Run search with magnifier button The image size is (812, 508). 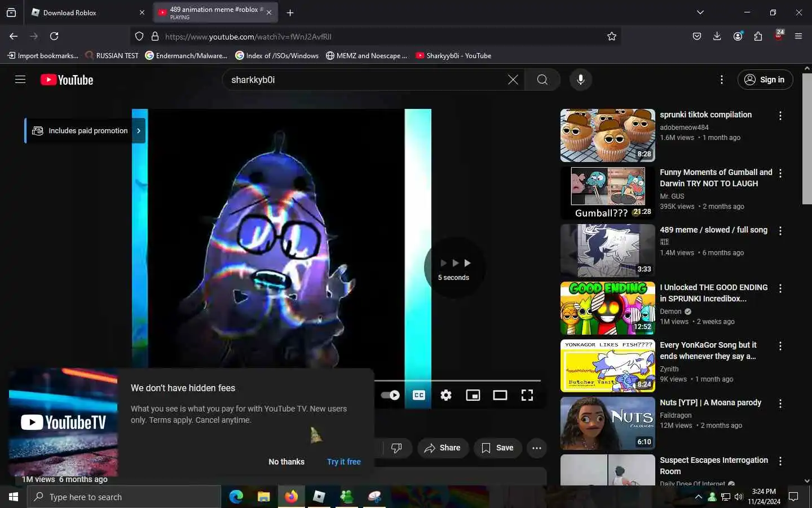click(542, 80)
